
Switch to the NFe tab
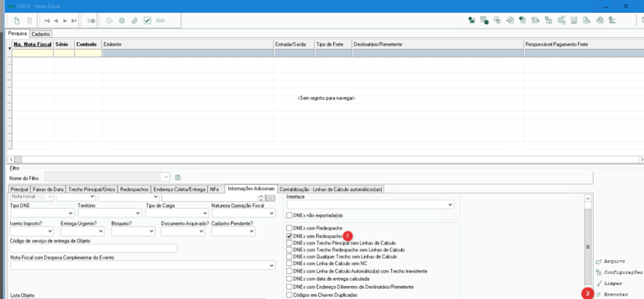tap(214, 189)
